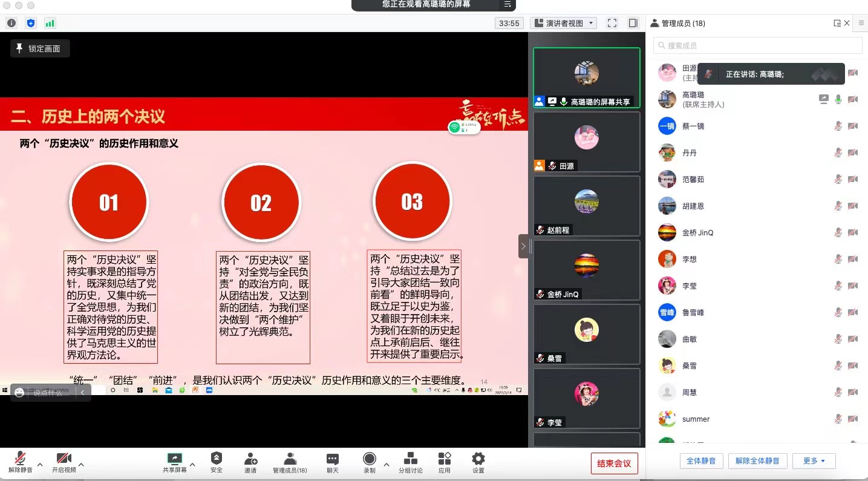Click the green encryption shield info icon
This screenshot has width=868, height=481.
(x=31, y=23)
